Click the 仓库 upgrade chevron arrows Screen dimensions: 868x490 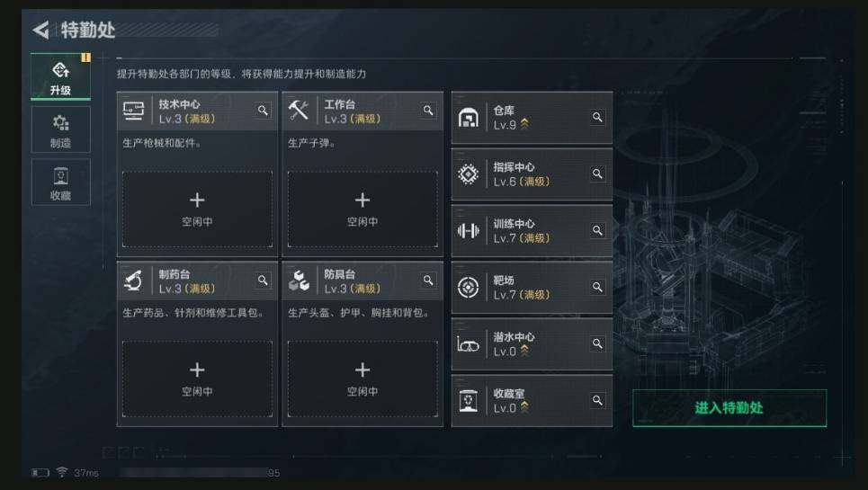click(x=524, y=125)
